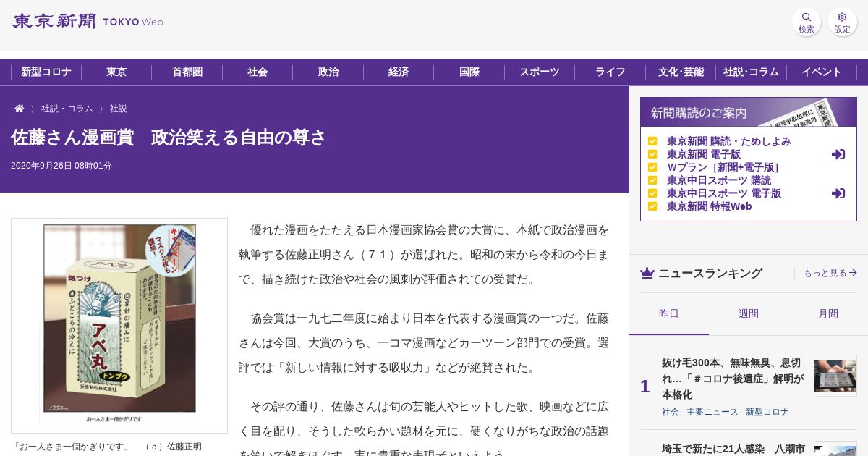Image resolution: width=868 pixels, height=456 pixels.
Task: Click the 新聞購読のご案内 banner header
Action: 749,112
